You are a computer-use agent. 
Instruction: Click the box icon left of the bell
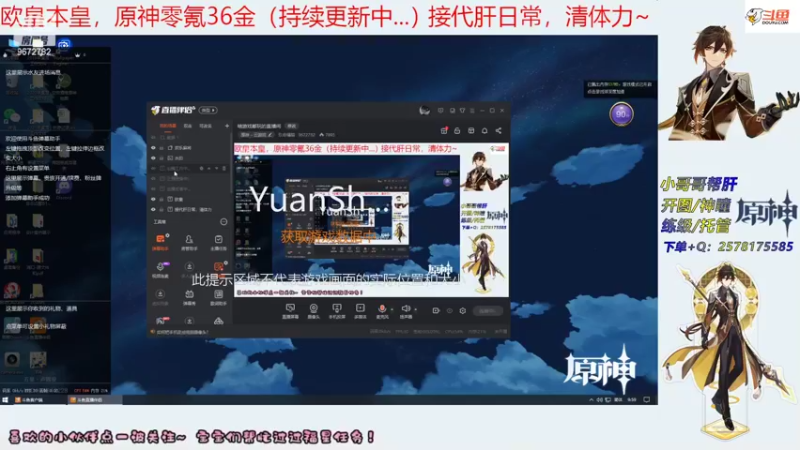pyautogui.click(x=471, y=131)
